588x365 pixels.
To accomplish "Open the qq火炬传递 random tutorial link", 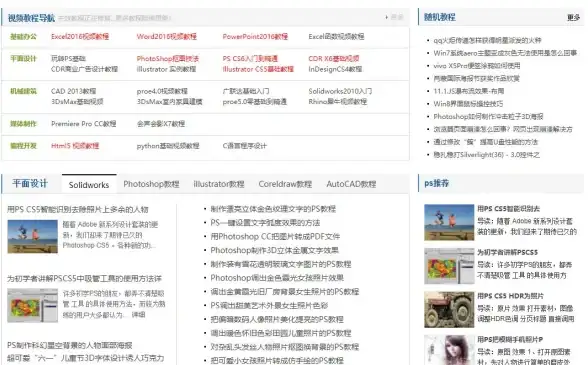I will (487, 40).
